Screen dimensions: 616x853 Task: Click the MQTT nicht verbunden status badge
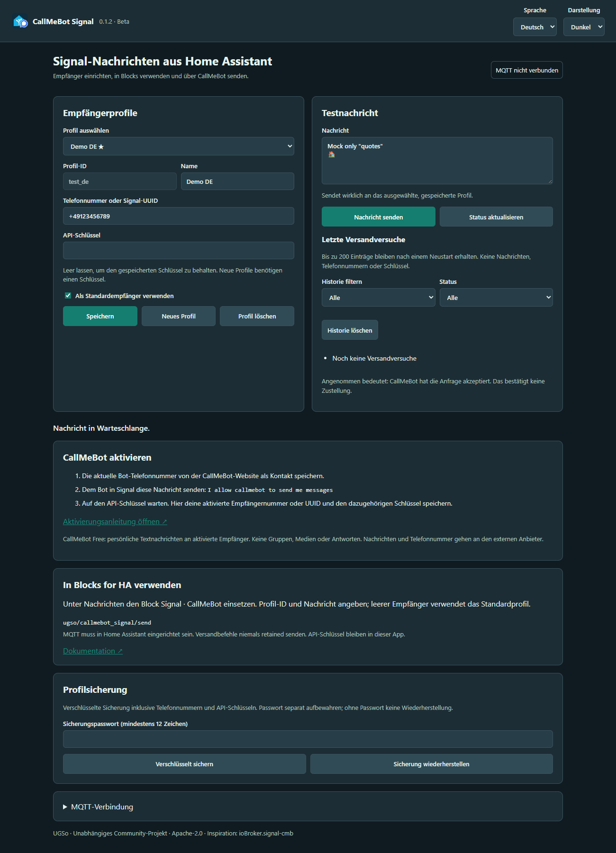click(526, 70)
